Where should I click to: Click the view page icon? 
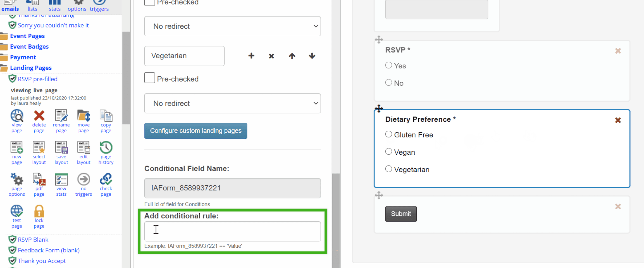(17, 116)
